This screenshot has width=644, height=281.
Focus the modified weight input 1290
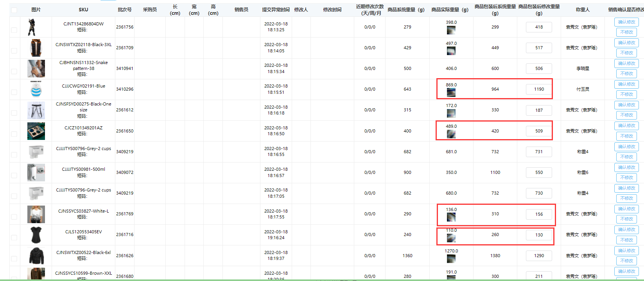click(x=539, y=256)
